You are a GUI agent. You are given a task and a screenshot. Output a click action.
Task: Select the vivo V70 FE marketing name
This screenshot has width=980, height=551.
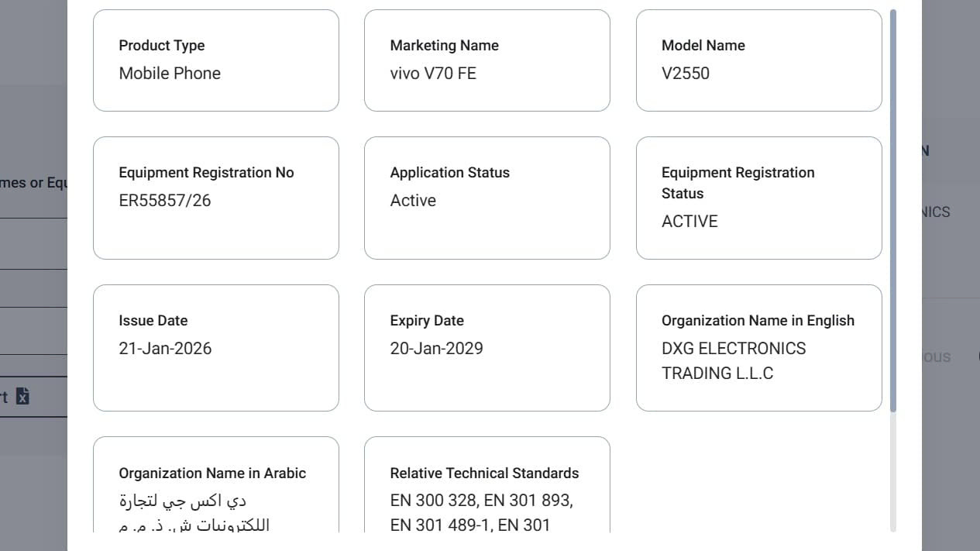[433, 74]
